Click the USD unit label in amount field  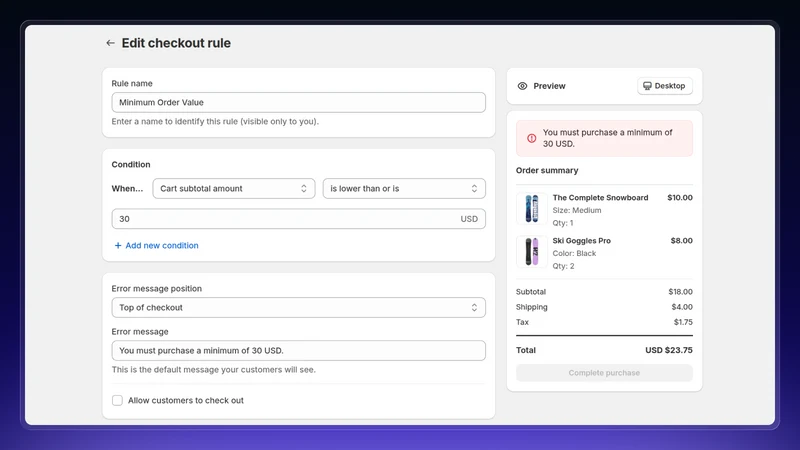tap(469, 219)
